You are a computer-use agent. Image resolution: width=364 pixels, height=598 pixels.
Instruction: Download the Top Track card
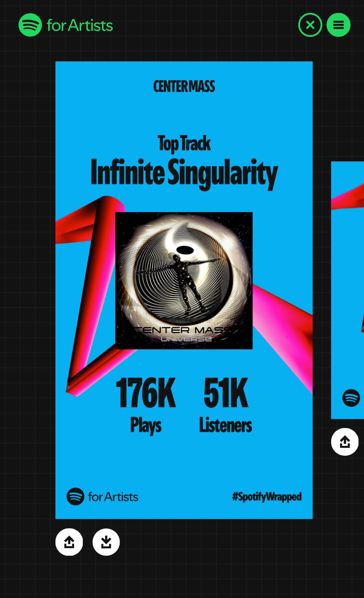[x=106, y=542]
